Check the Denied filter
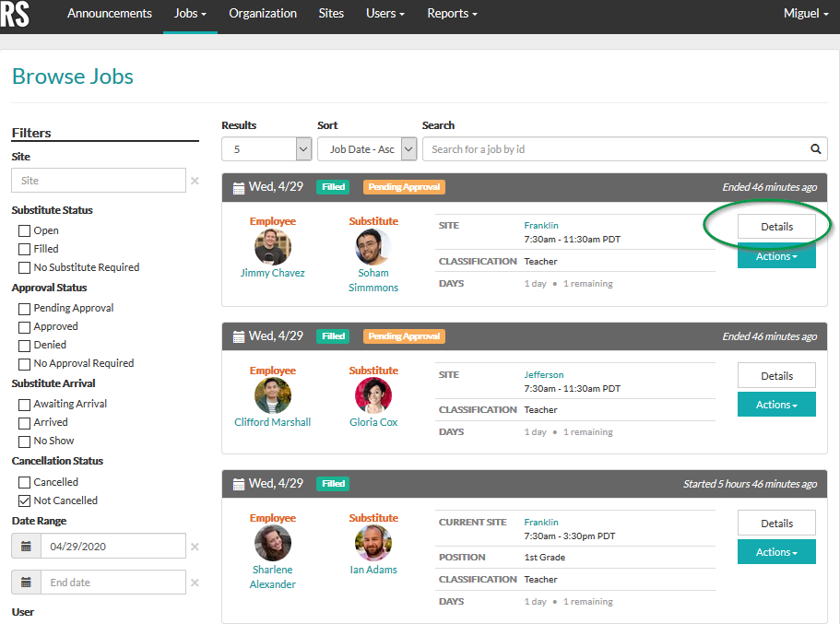Viewport: 840px width, 624px height. 24,346
